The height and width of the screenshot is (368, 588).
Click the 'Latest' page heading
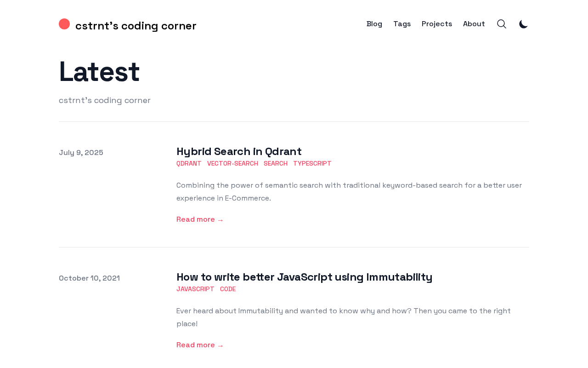99,72
